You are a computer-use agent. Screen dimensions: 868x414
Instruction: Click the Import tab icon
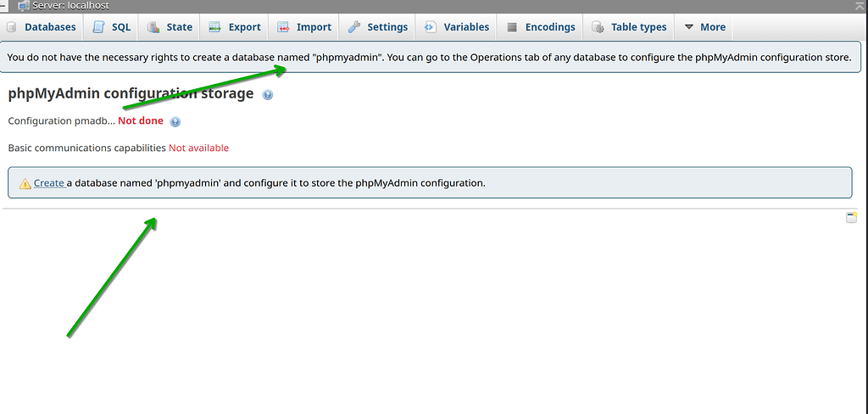(283, 27)
